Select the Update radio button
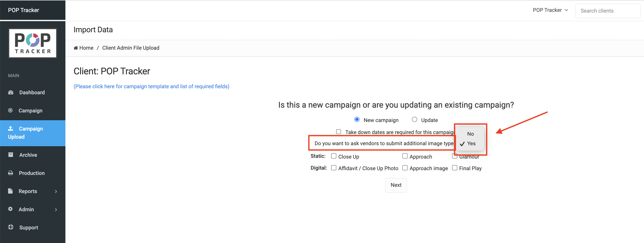Viewport: 644px width, 243px height. 414,119
